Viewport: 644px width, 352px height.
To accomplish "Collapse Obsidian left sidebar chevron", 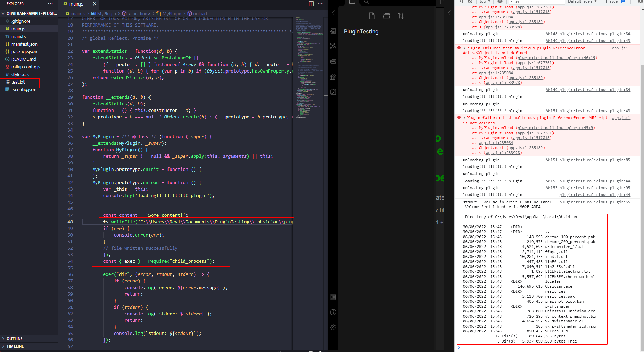I will [x=333, y=13].
